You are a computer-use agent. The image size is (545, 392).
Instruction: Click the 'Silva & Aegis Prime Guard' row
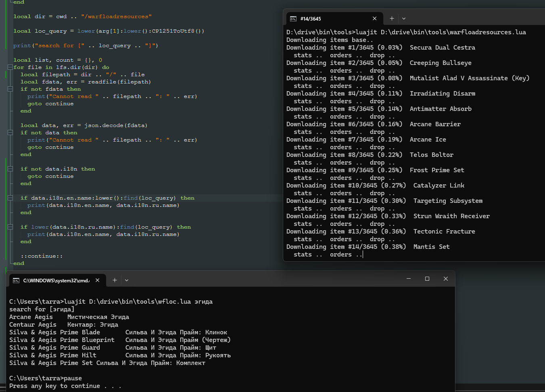(x=113, y=348)
